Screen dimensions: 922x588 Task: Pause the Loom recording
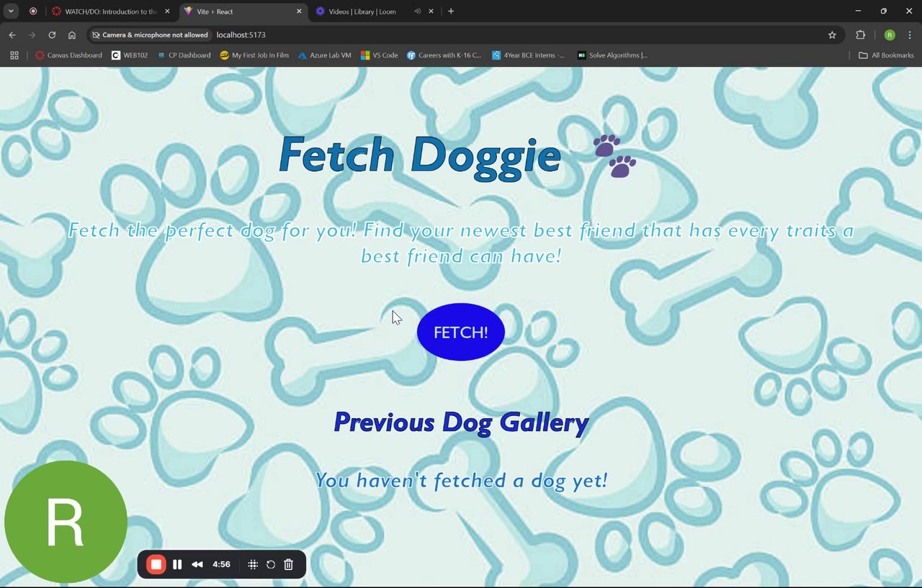point(177,564)
